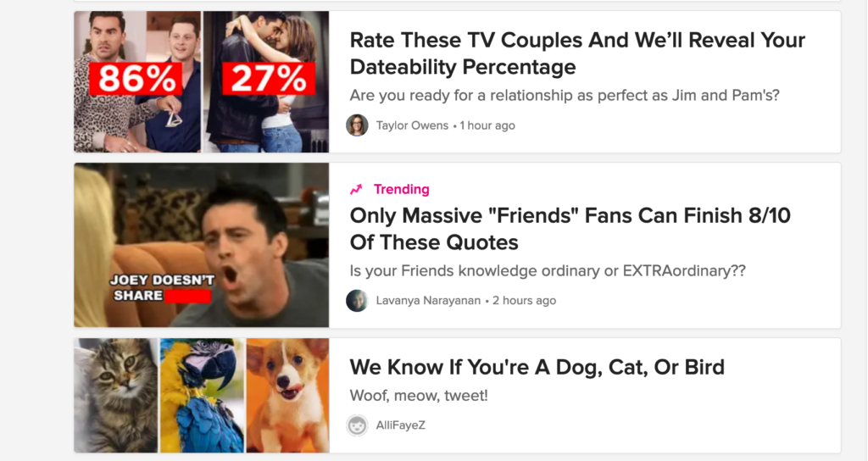Click Lavanya Narayanan's profile avatar
This screenshot has width=868, height=461.
357,301
